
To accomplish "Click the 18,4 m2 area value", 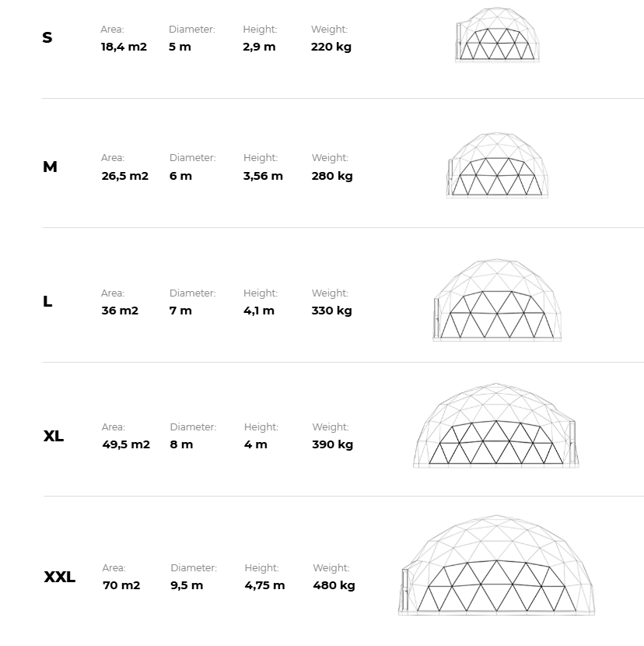I will coord(124,47).
